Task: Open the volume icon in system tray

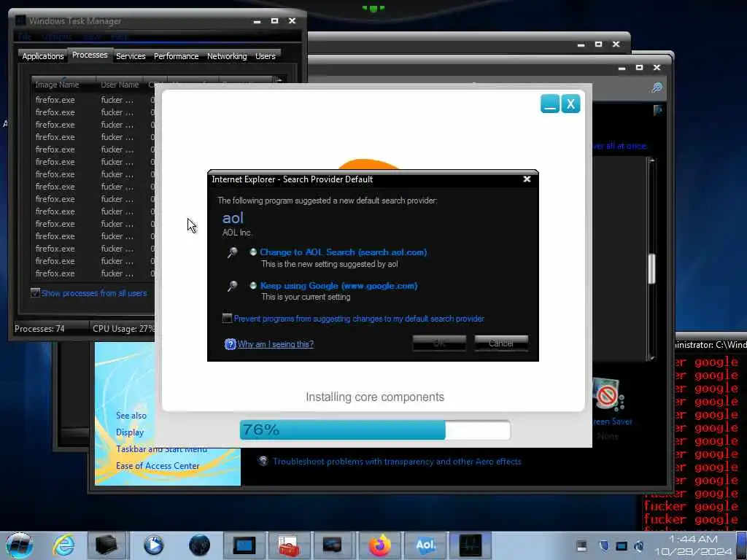Action: (639, 545)
